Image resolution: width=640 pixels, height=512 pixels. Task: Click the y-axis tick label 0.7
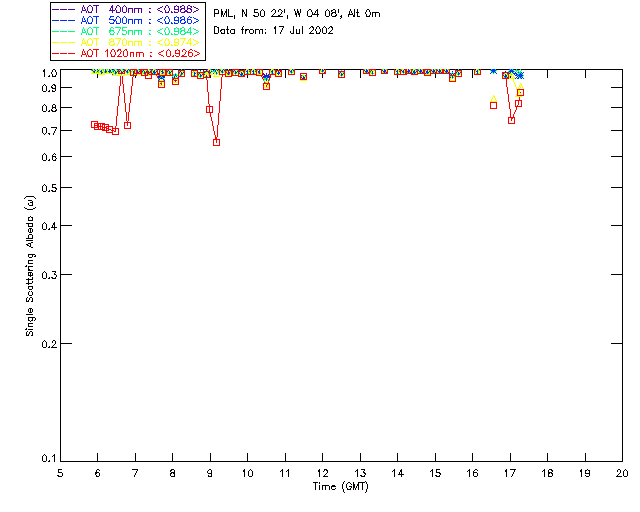pos(49,131)
